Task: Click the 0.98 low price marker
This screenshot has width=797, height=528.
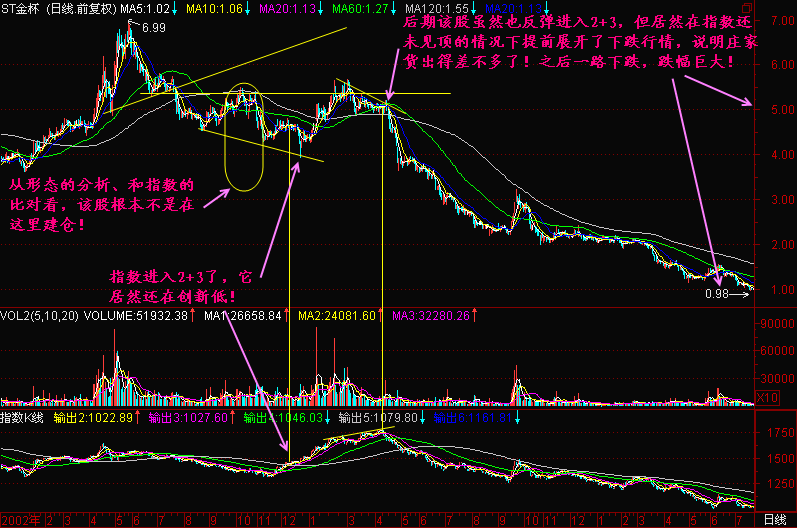Action: 716,294
